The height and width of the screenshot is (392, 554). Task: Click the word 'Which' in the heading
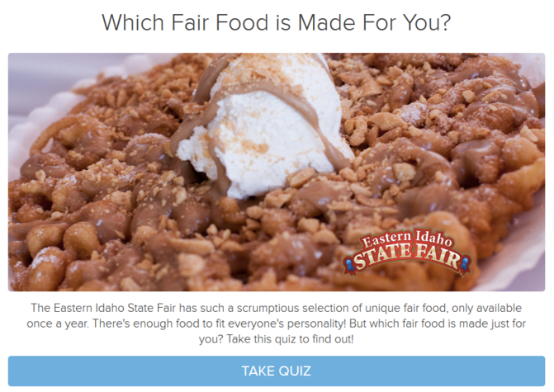point(133,22)
